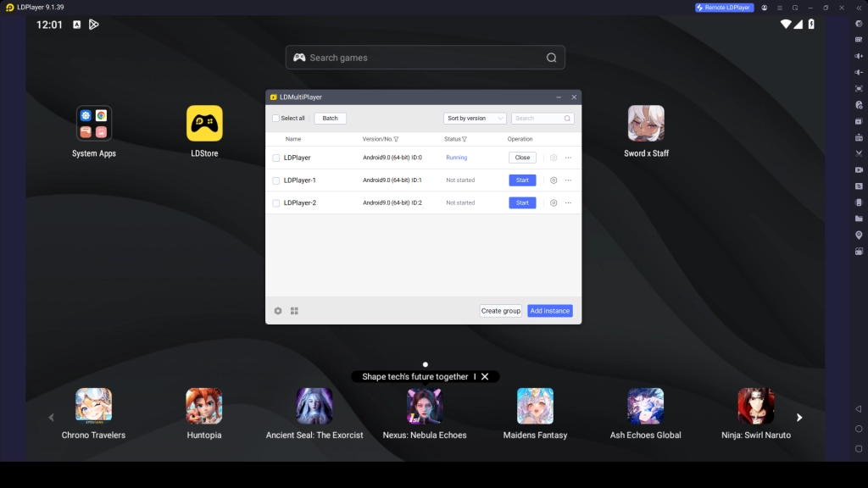The image size is (868, 488).
Task: Click the scissors screenshot icon
Action: click(859, 153)
